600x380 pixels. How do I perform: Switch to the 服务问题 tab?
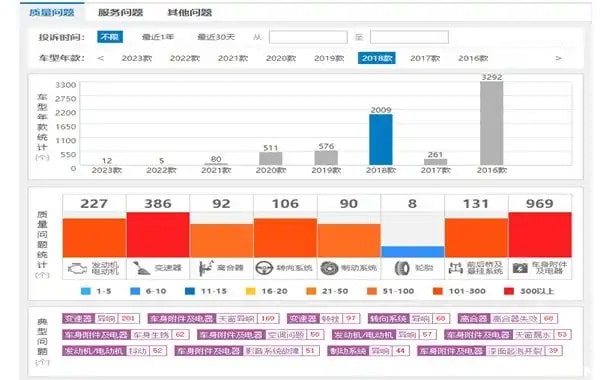(x=121, y=12)
